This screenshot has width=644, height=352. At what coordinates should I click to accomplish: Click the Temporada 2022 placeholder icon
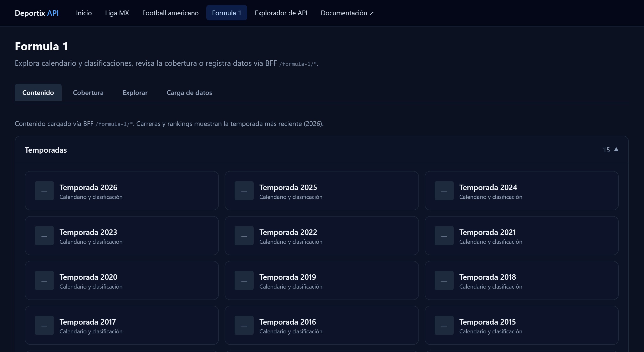click(x=244, y=236)
